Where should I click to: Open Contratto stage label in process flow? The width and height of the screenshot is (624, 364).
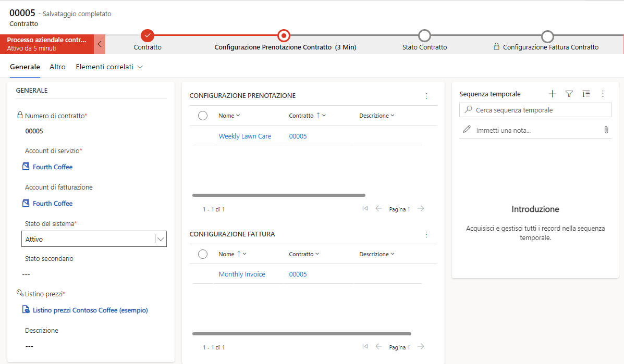coord(148,47)
